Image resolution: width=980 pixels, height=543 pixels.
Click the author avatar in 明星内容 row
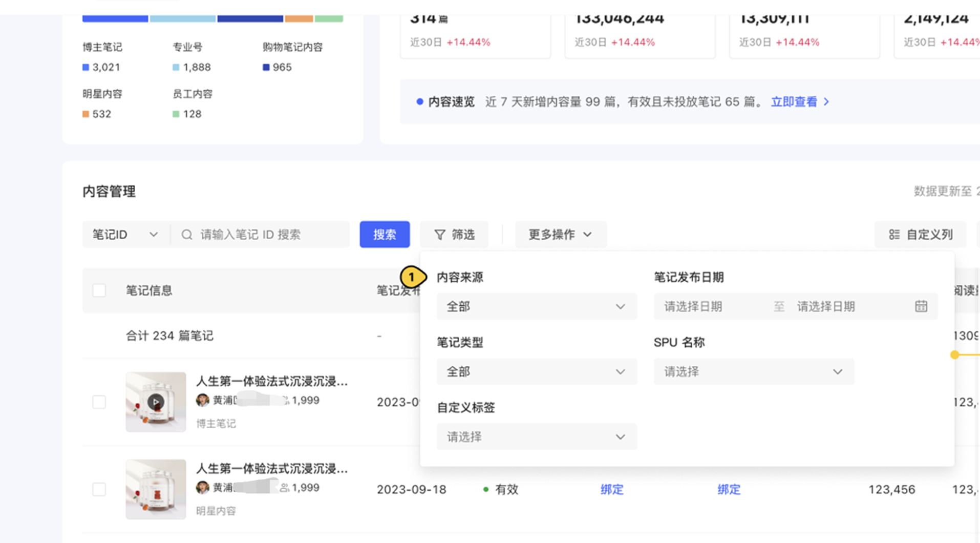pyautogui.click(x=203, y=487)
